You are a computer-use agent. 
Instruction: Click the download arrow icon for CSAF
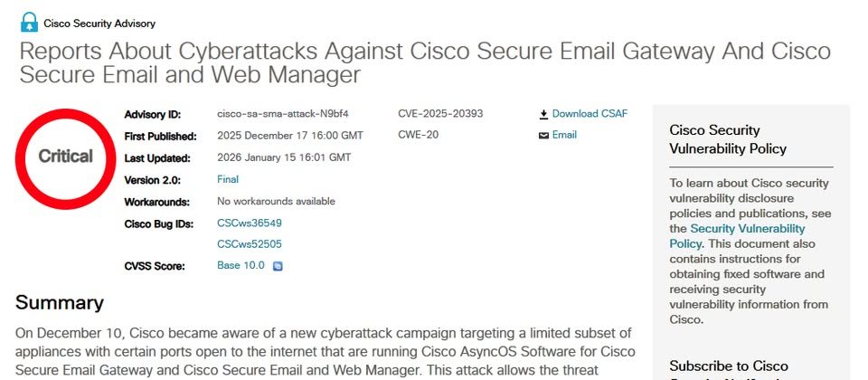click(x=543, y=115)
